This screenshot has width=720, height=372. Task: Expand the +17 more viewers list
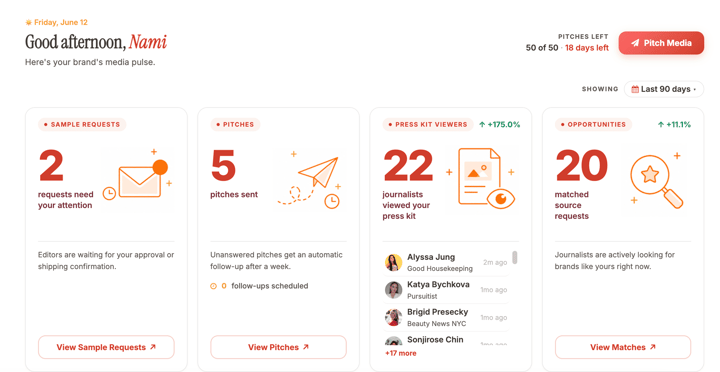pyautogui.click(x=400, y=353)
